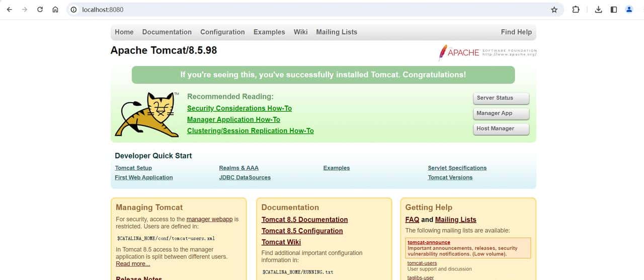Open the downloads icon
The height and width of the screenshot is (280, 644).
tap(598, 10)
